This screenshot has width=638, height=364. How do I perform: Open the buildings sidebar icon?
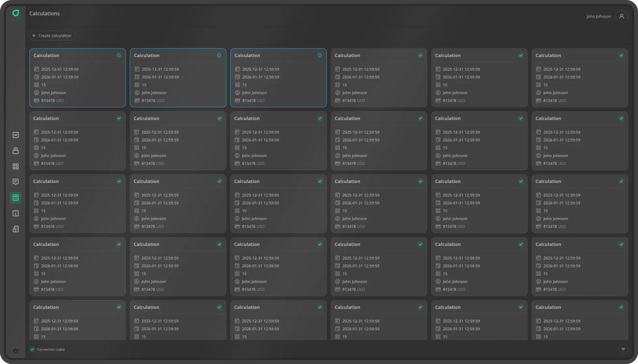click(x=16, y=229)
